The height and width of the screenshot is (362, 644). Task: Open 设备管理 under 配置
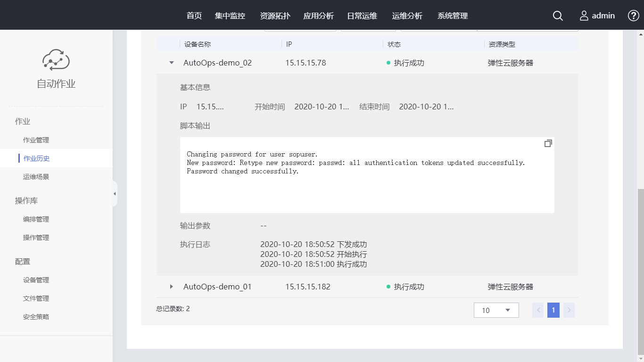point(36,280)
